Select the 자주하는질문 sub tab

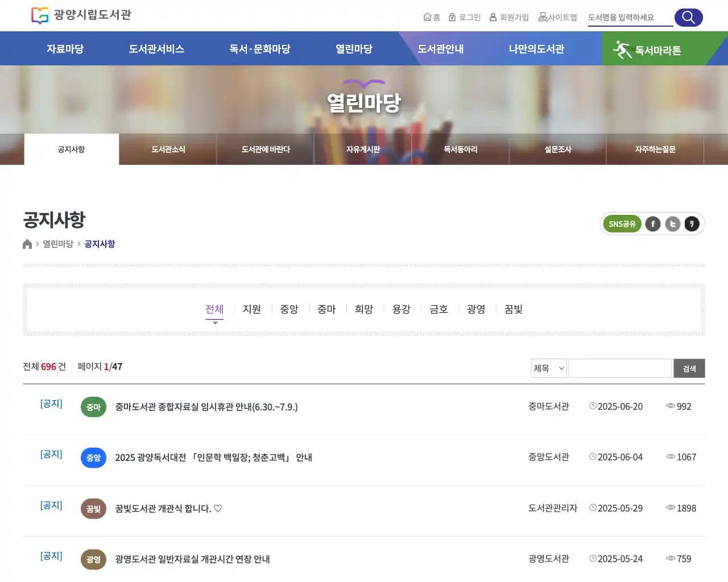click(x=655, y=149)
